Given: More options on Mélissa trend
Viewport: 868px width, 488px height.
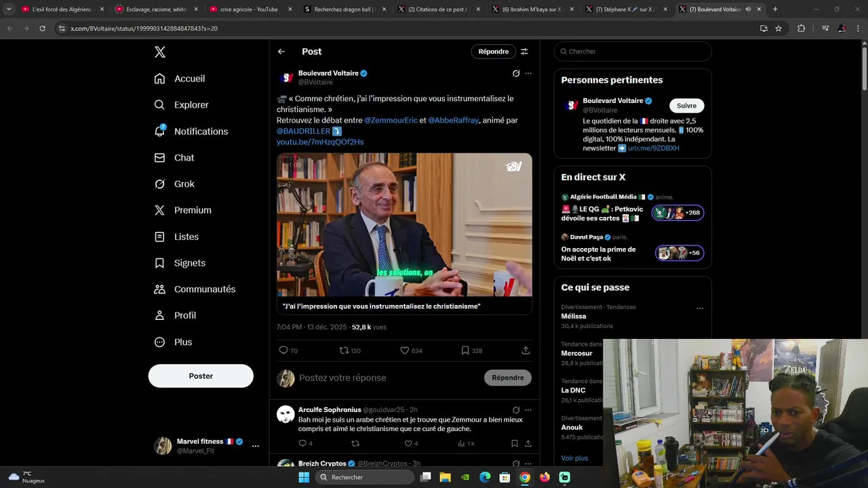Looking at the screenshot, I should 700,308.
